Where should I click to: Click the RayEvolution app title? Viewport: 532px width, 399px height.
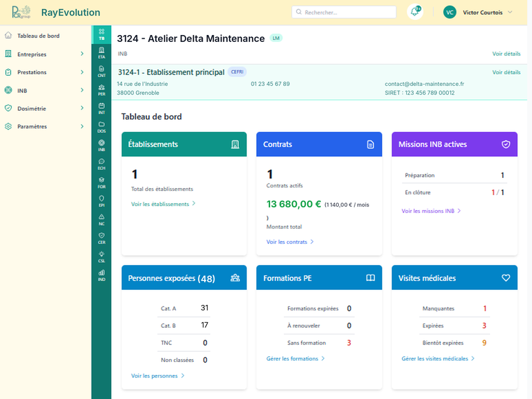71,12
